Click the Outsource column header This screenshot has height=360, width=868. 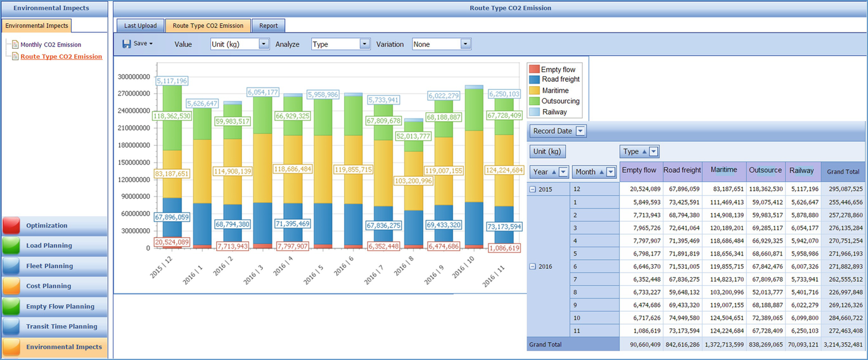click(765, 170)
